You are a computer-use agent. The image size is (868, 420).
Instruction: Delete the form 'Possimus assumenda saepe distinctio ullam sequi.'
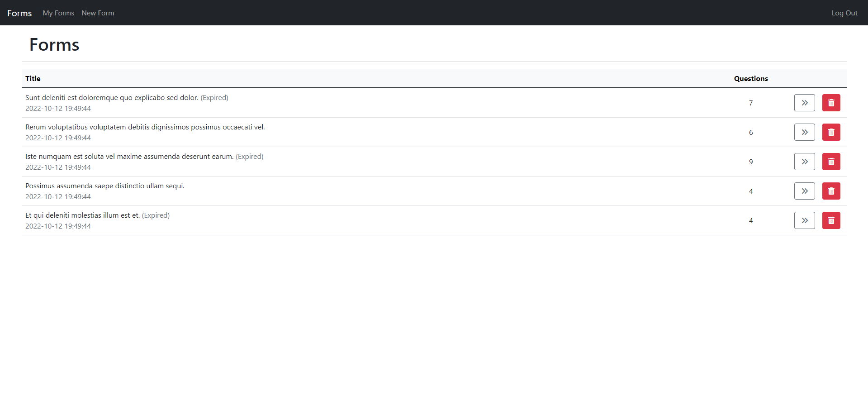click(831, 191)
